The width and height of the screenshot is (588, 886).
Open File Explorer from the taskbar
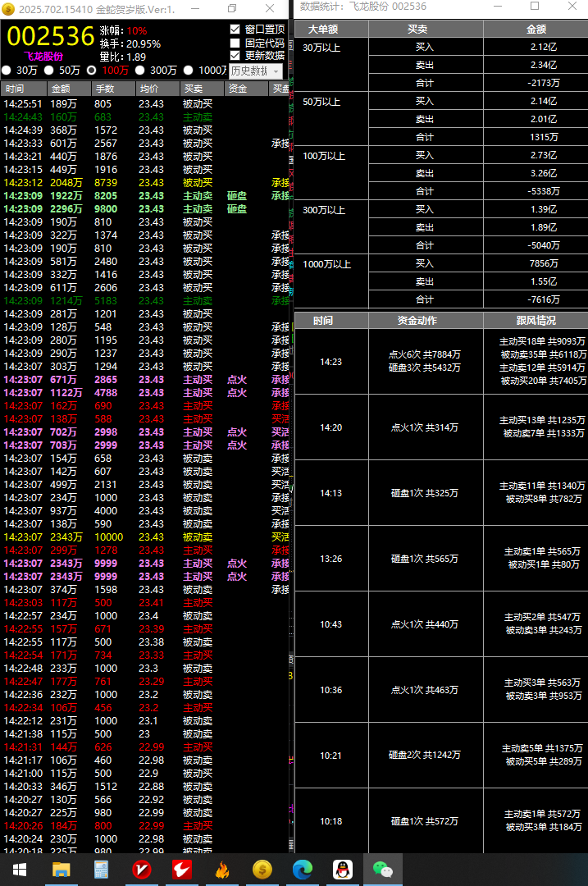61,869
